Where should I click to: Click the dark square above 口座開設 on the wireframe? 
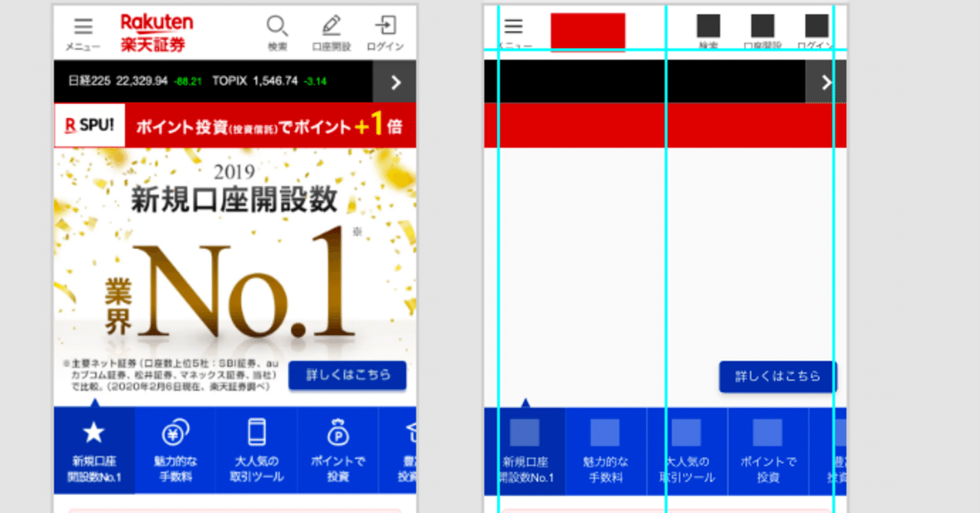763,26
